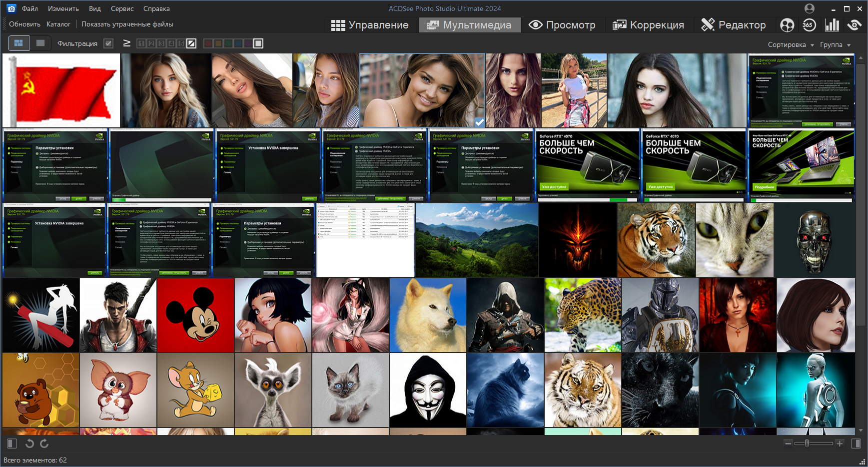
Task: Select the red color label filter swatch
Action: [x=208, y=43]
